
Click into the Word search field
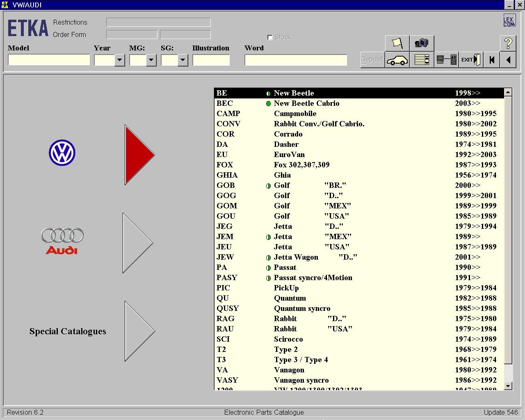click(x=296, y=60)
